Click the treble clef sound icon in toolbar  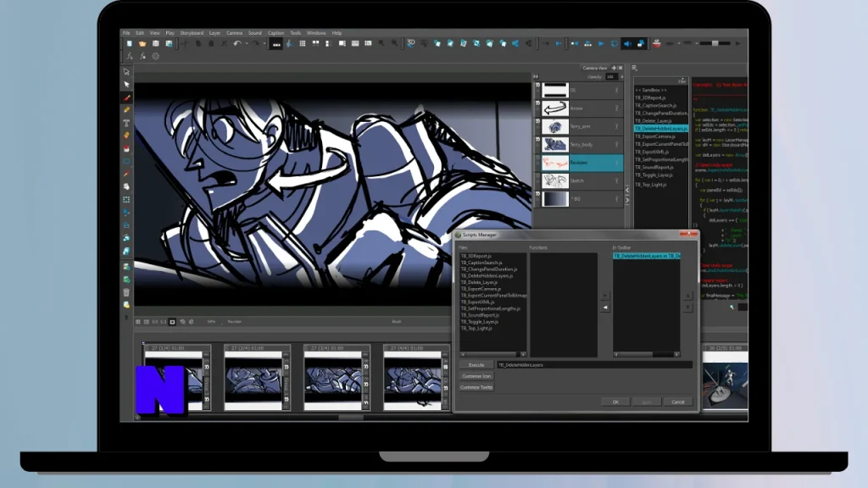click(289, 44)
